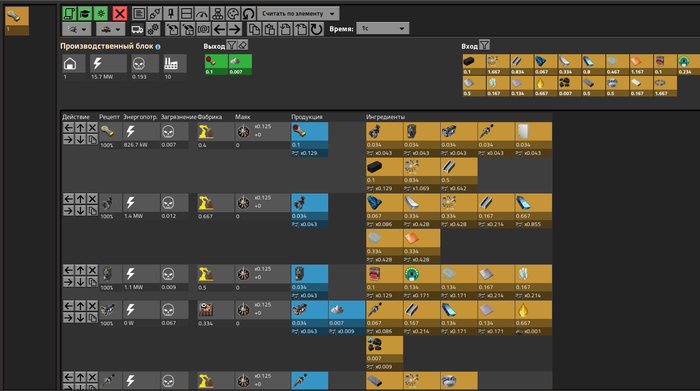The width and height of the screenshot is (700, 391).
Task: Open the robot icon dropdown in toolbar
Action: click(77, 29)
